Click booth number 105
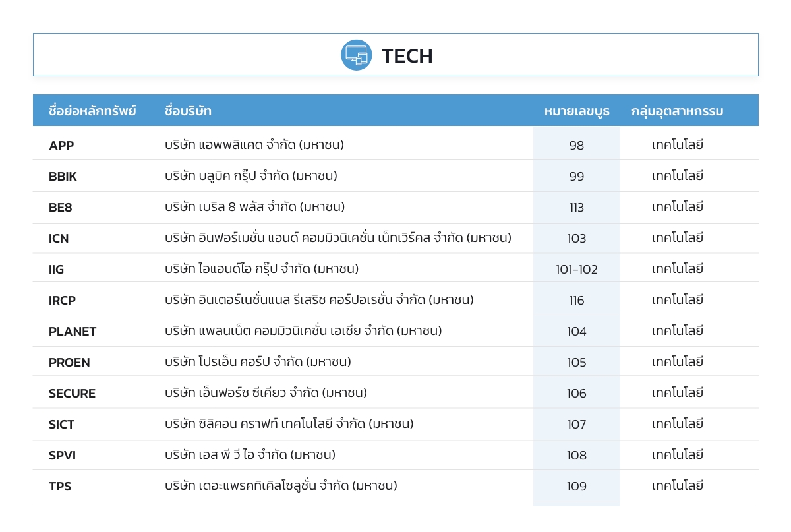This screenshot has height=532, width=791. (x=577, y=362)
